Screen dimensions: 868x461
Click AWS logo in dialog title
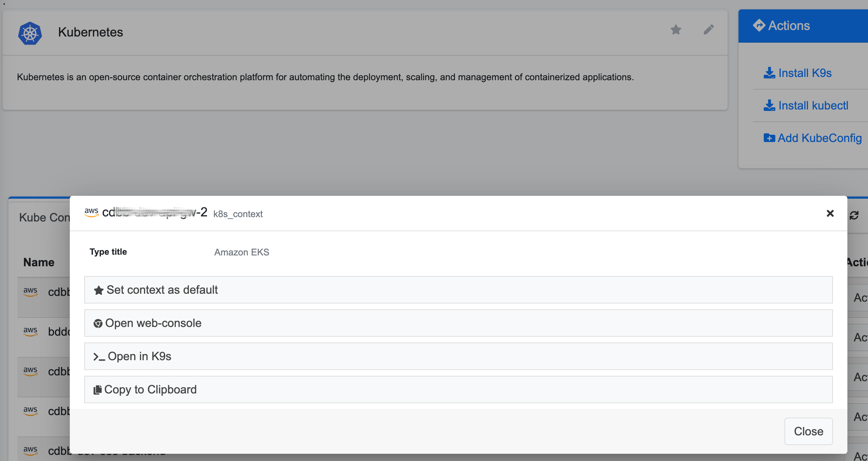point(92,212)
